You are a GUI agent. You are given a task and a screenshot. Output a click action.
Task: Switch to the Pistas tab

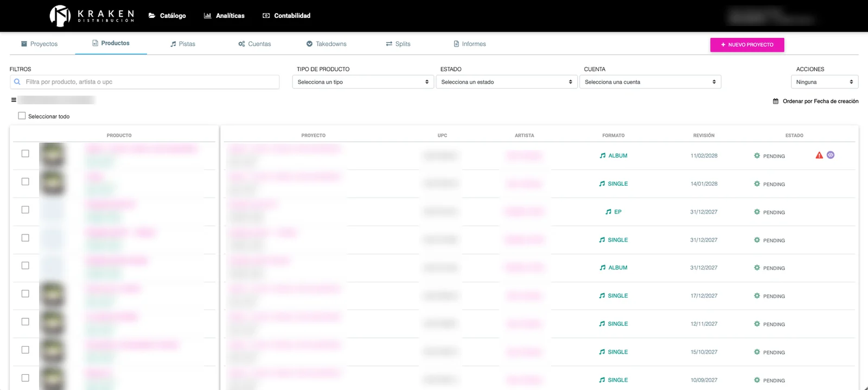pos(183,44)
